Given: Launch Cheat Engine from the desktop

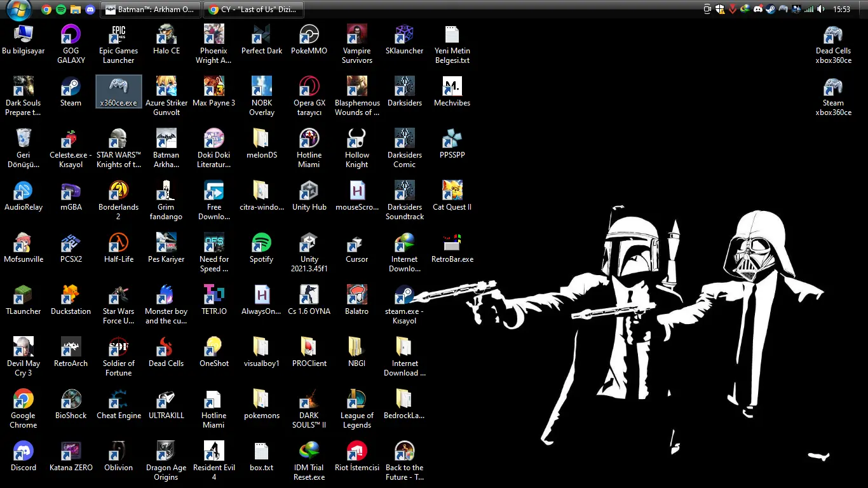Looking at the screenshot, I should [x=119, y=404].
